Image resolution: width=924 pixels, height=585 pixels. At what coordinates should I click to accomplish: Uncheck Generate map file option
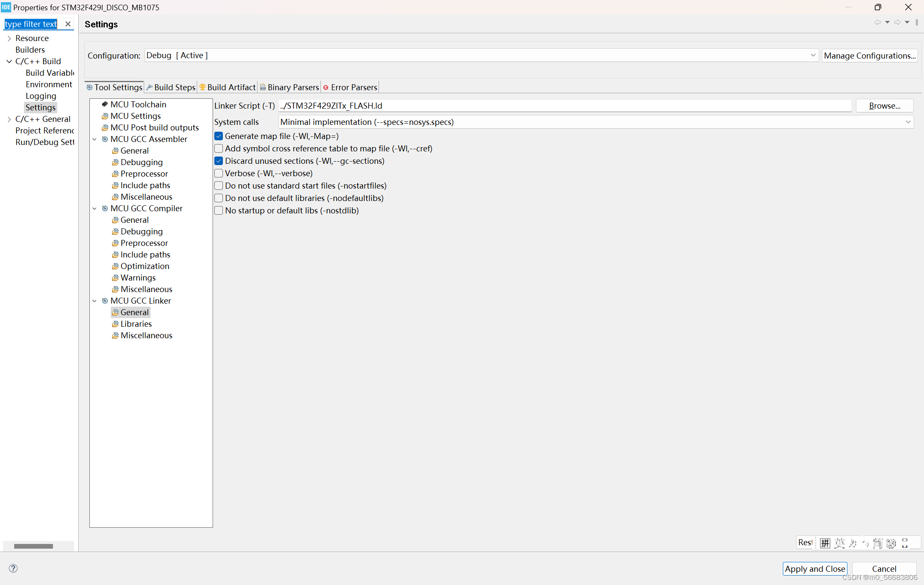(x=219, y=136)
